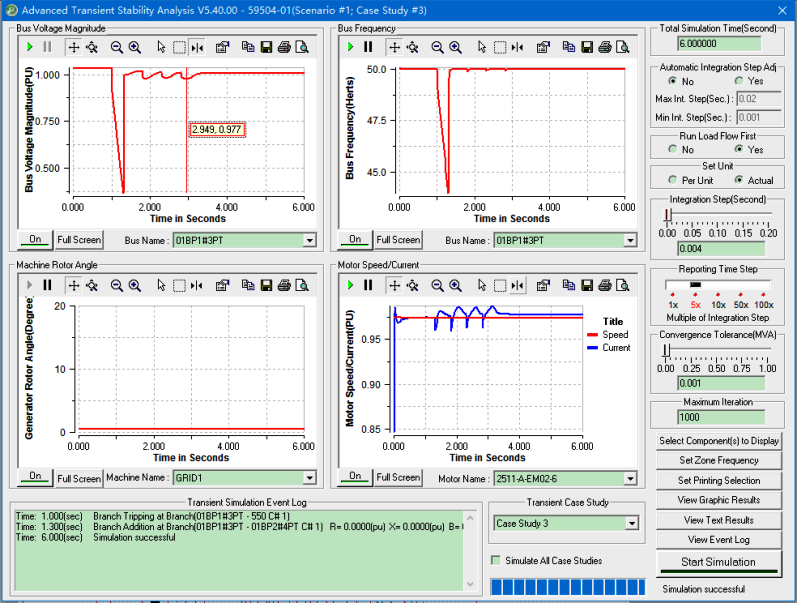Click the Reporting Time Step slider thumb
The height and width of the screenshot is (603, 797).
695,285
